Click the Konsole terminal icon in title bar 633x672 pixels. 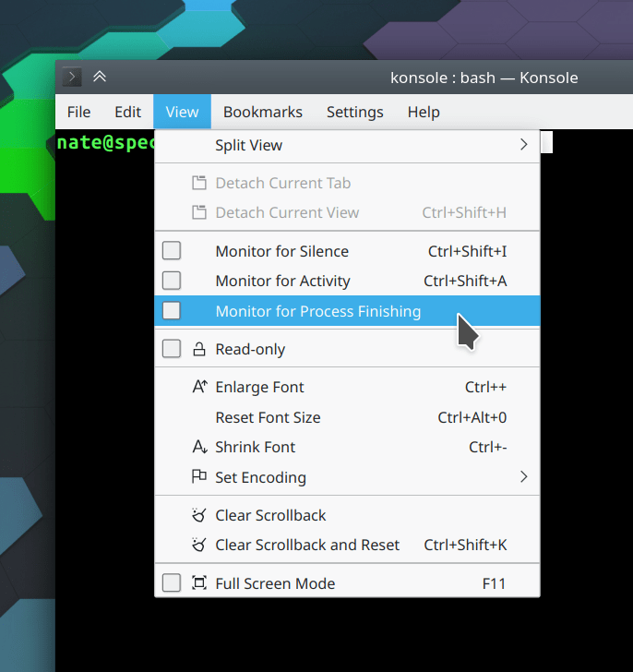click(72, 78)
